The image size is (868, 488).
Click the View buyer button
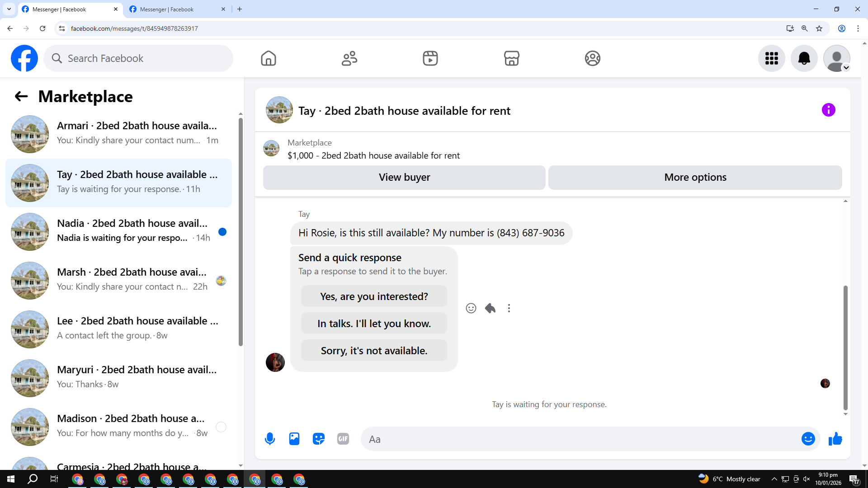[x=404, y=178]
